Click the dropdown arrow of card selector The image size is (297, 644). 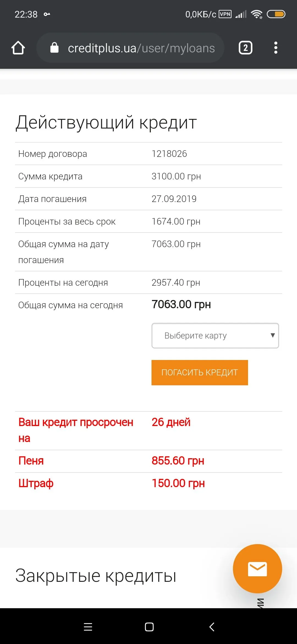(x=273, y=335)
